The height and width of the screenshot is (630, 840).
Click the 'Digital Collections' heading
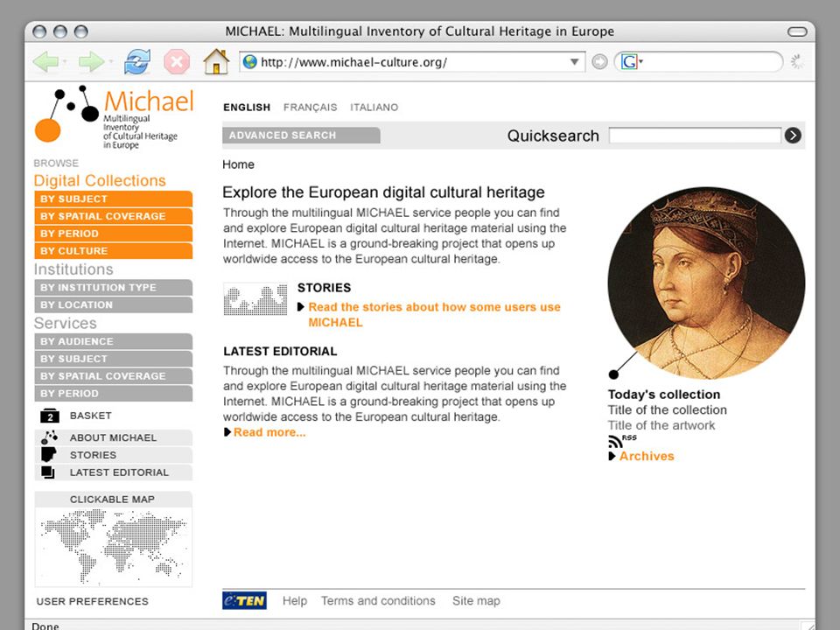100,180
